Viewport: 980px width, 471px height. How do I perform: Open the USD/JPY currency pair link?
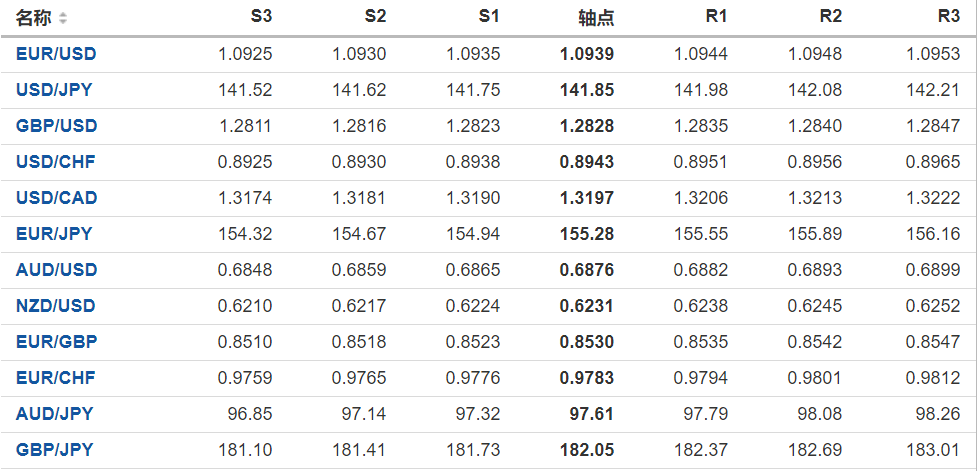tap(54, 90)
